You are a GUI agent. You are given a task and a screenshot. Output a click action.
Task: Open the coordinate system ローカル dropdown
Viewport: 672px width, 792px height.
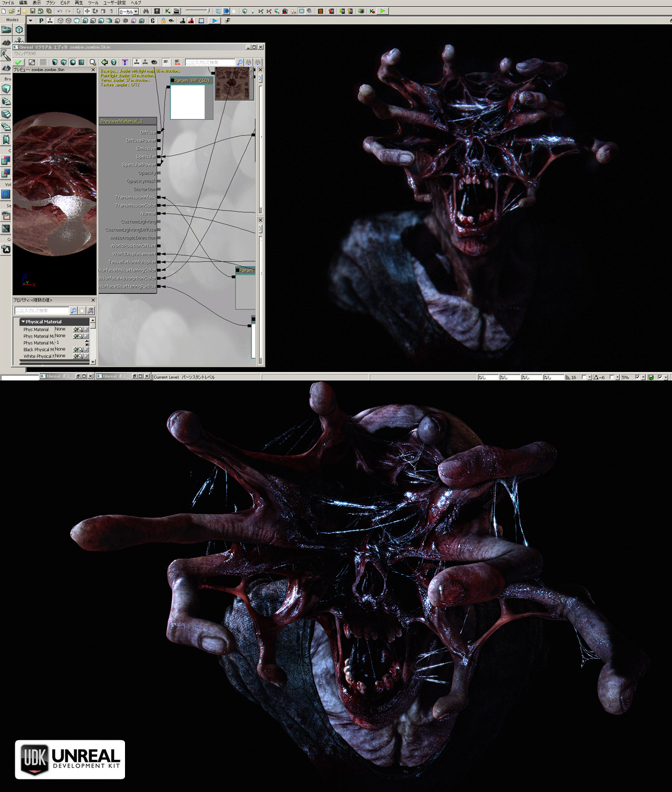click(128, 11)
